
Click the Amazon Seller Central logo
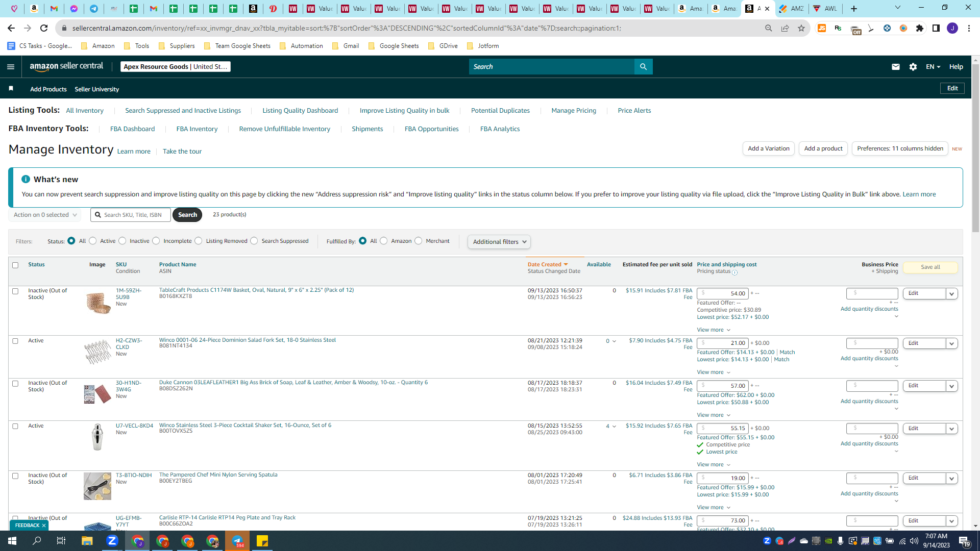(x=66, y=66)
